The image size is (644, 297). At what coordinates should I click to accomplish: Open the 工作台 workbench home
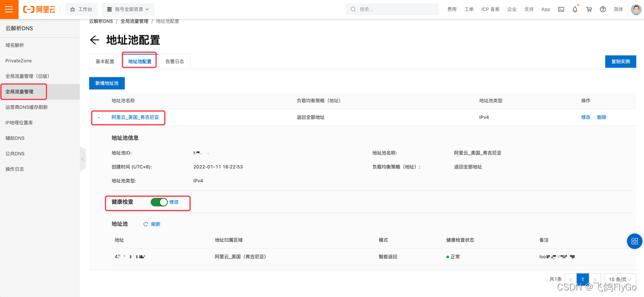[x=81, y=9]
